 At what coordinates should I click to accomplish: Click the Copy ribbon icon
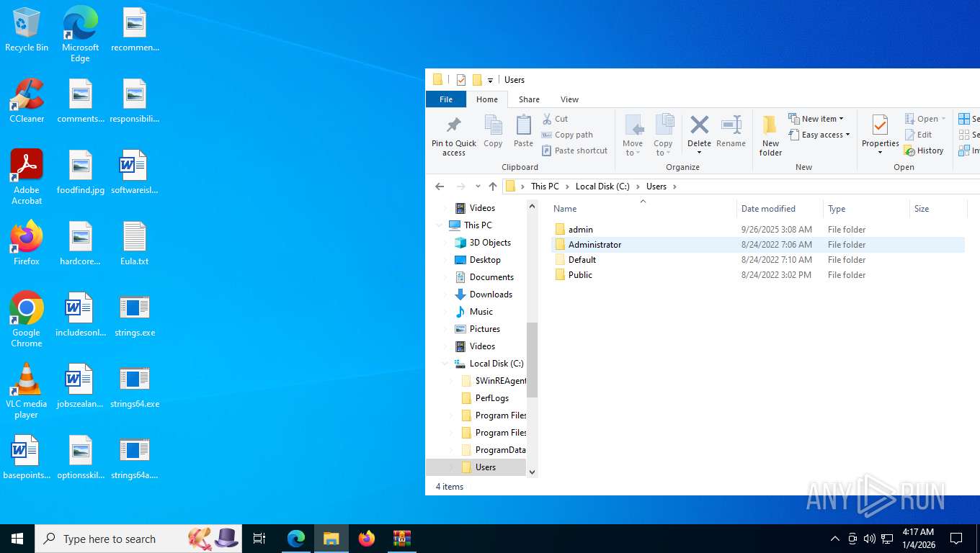coord(493,125)
